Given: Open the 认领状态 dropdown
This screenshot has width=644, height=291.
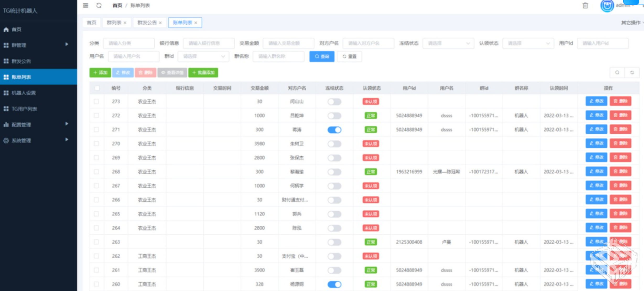Looking at the screenshot, I should (x=528, y=43).
